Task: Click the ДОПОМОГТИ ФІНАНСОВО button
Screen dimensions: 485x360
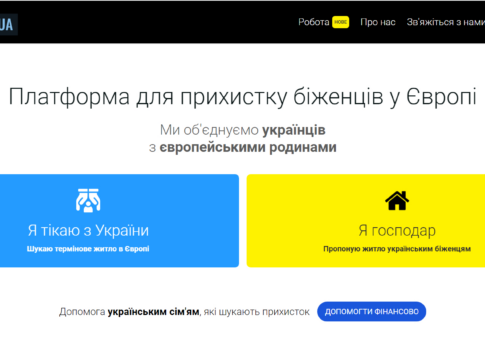Action: [x=371, y=312]
